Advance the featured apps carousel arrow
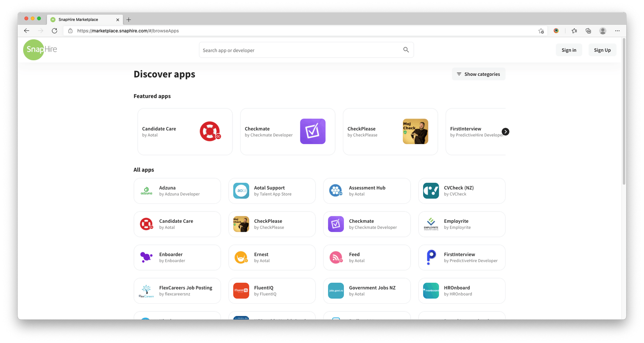This screenshot has height=343, width=644. pos(505,132)
